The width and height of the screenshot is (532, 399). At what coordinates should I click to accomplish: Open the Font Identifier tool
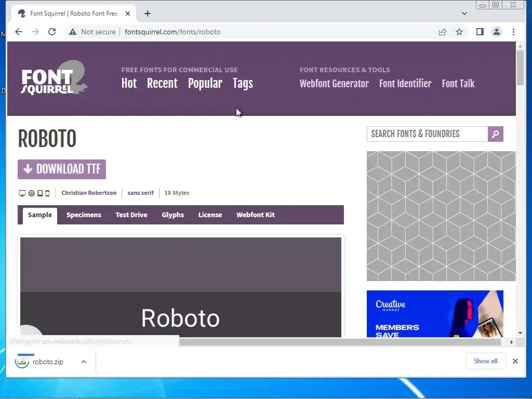pyautogui.click(x=405, y=84)
